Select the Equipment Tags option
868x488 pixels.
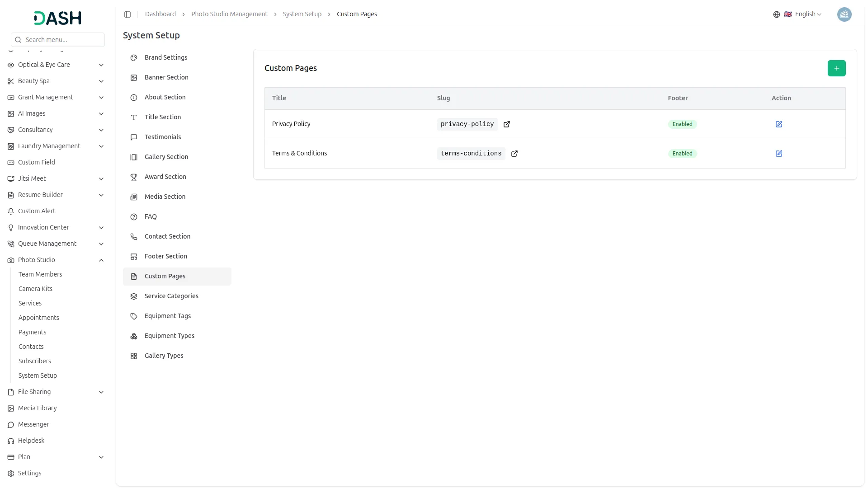pyautogui.click(x=167, y=316)
